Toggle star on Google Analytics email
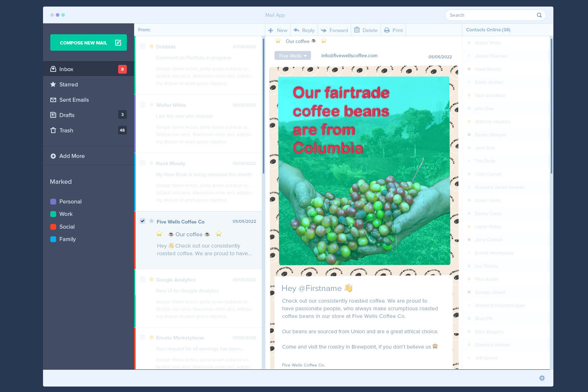 (151, 279)
